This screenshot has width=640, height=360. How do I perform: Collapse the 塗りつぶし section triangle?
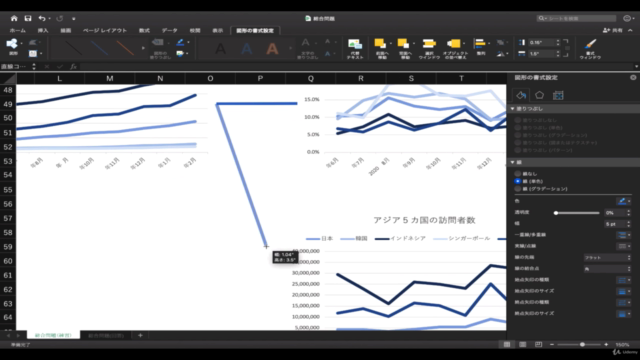pyautogui.click(x=512, y=109)
